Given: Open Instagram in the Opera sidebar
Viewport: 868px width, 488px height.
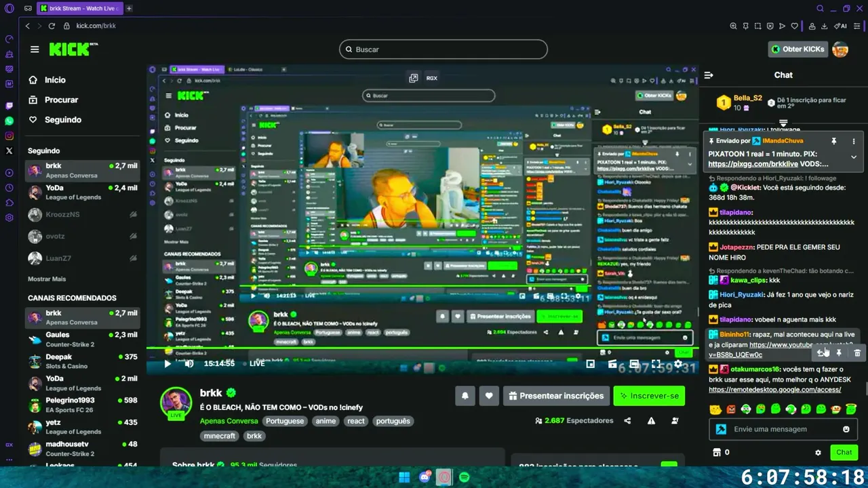Looking at the screenshot, I should click(9, 136).
